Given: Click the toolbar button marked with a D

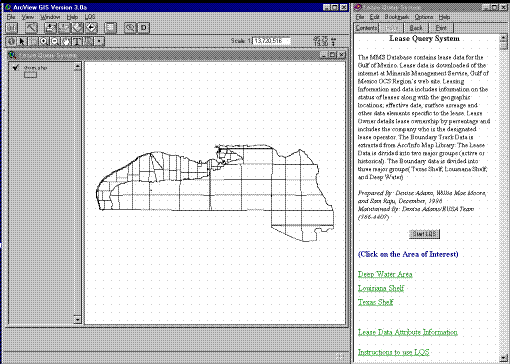Looking at the screenshot, I should click(144, 28).
